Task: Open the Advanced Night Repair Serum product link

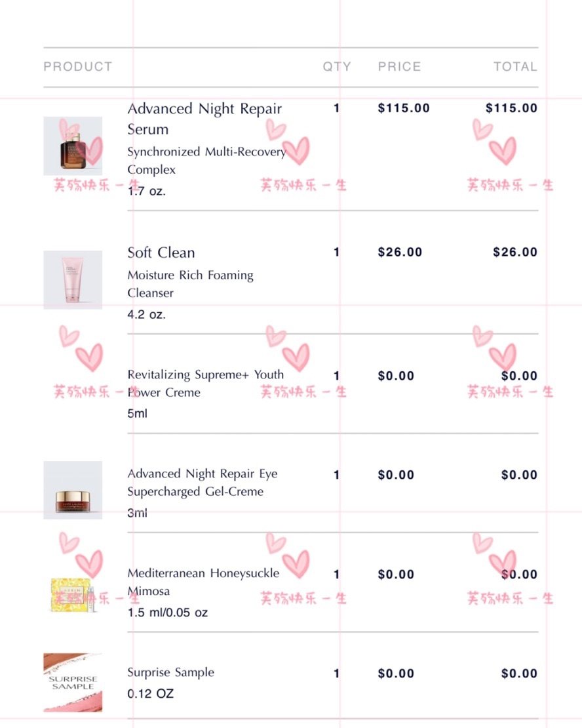Action: click(204, 119)
